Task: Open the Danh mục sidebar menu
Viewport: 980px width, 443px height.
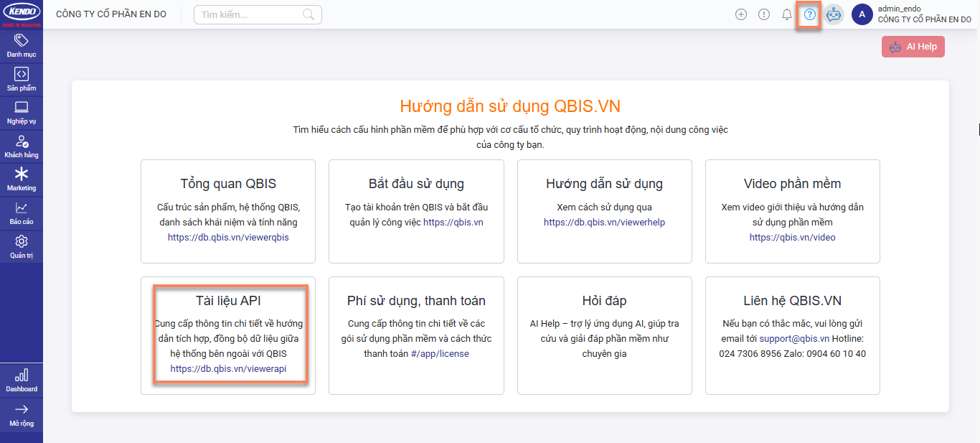Action: (22, 46)
